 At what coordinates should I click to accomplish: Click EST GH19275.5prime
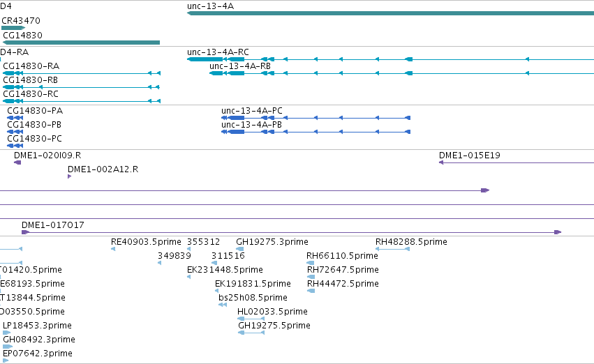click(251, 333)
